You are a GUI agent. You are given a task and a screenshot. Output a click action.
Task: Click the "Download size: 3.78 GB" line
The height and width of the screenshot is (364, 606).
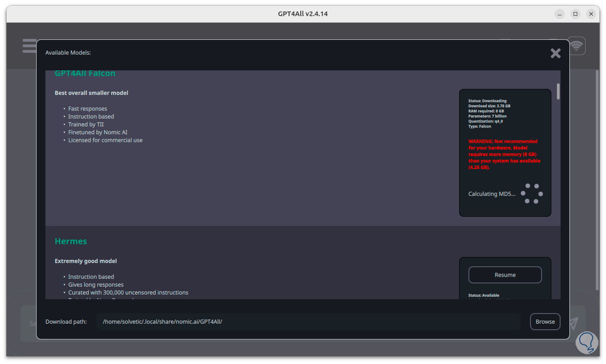click(489, 106)
